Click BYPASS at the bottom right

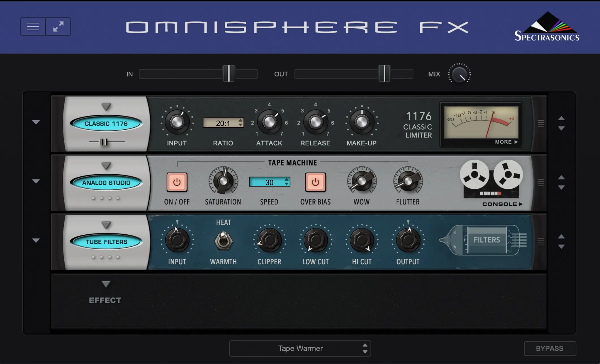click(x=550, y=348)
